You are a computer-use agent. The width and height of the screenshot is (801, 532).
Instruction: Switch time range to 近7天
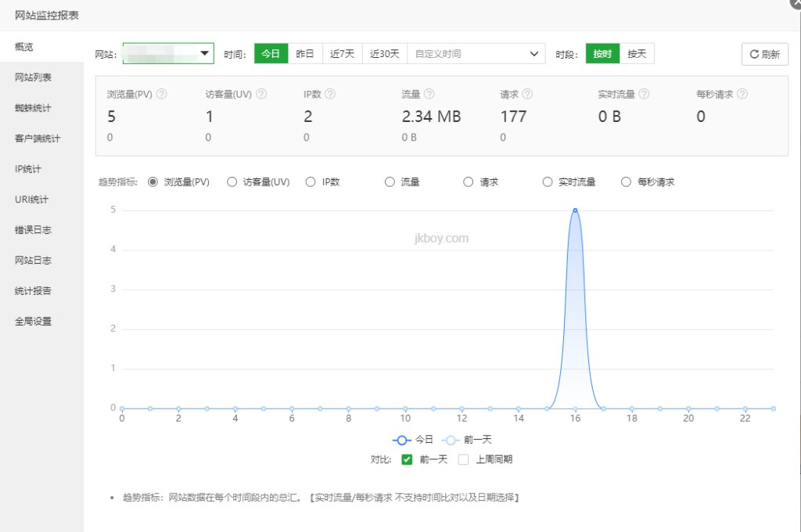(x=342, y=53)
